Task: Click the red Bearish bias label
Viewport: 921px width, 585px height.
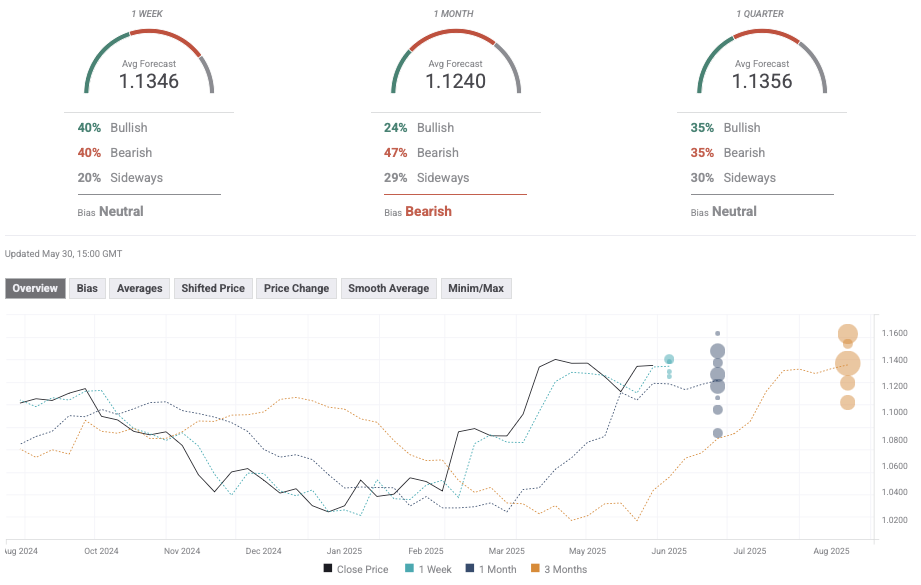Action: point(428,211)
